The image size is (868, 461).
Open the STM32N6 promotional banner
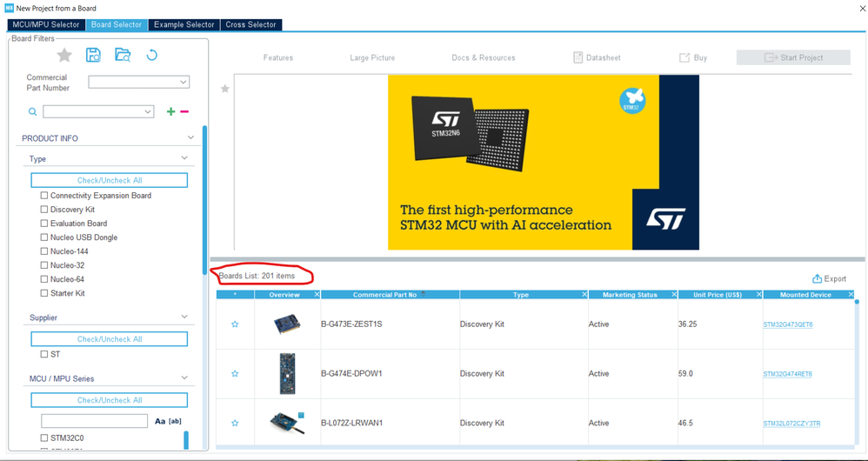(543, 162)
